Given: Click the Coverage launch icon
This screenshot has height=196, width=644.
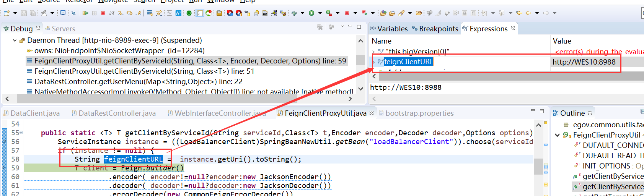Looking at the screenshot, I should [329, 13].
